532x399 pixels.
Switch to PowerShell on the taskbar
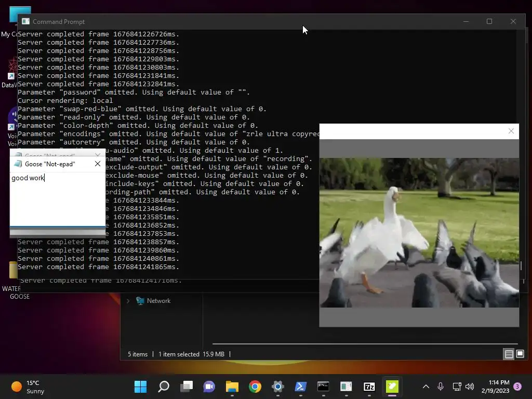tap(301, 387)
